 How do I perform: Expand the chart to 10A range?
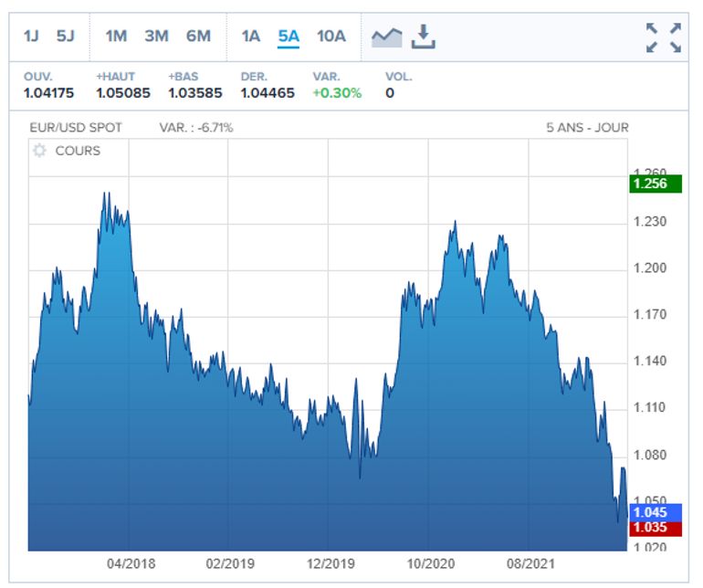(331, 37)
